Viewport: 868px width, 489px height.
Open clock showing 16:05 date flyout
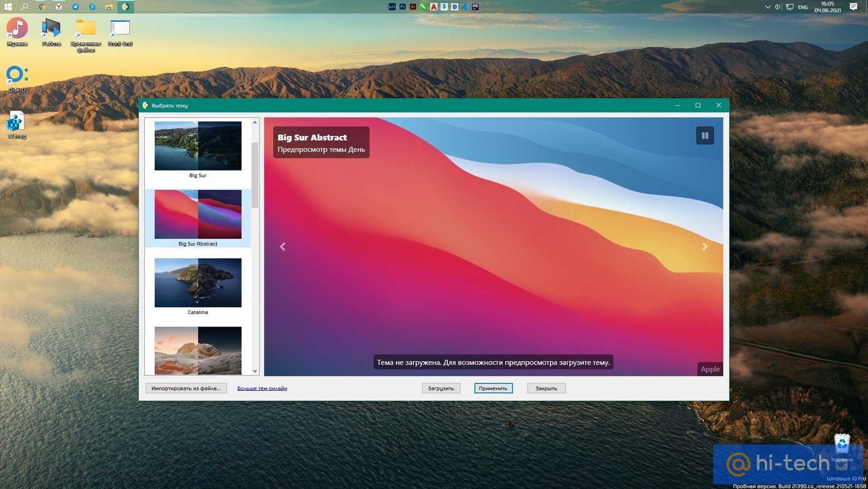point(827,7)
